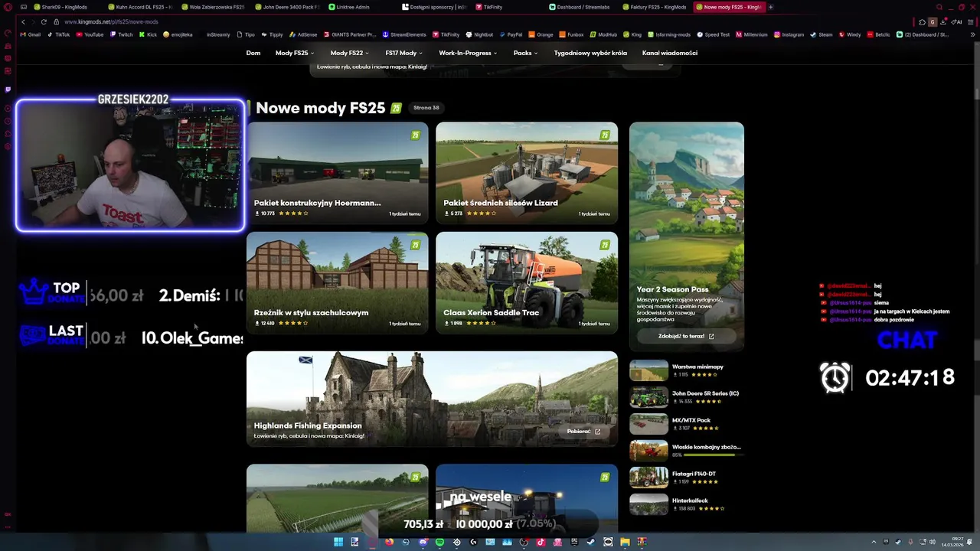This screenshot has width=980, height=551.
Task: Open Tygodniowy wybór króla page
Action: (x=590, y=53)
